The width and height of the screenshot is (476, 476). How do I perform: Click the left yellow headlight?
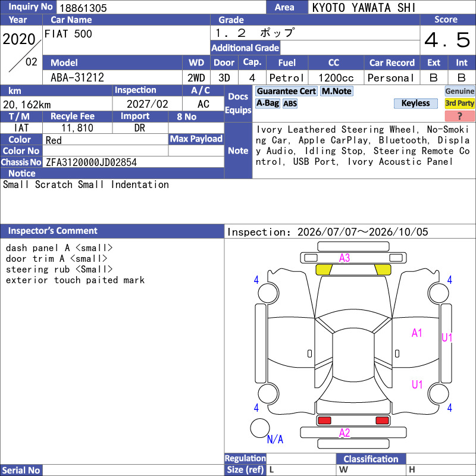[324, 270]
